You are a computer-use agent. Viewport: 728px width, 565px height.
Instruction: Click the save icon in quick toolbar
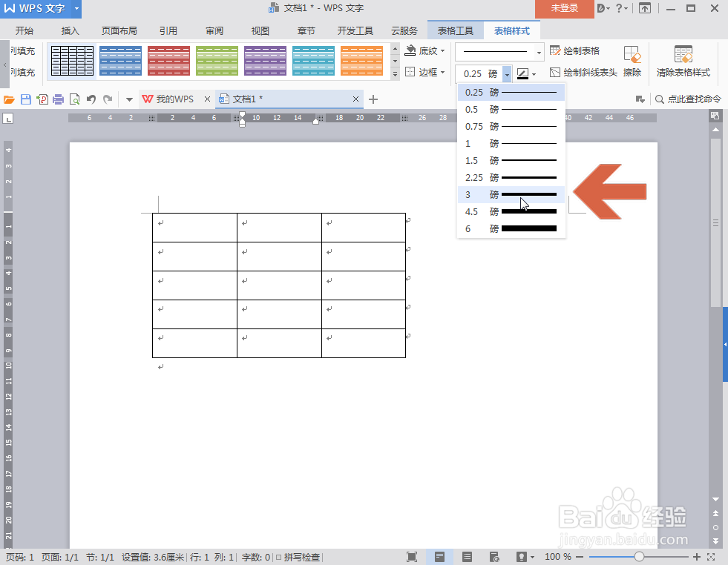(26, 99)
